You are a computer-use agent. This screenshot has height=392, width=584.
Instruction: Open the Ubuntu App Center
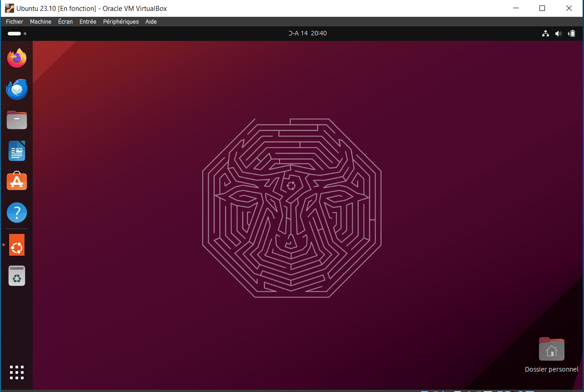pos(17,181)
